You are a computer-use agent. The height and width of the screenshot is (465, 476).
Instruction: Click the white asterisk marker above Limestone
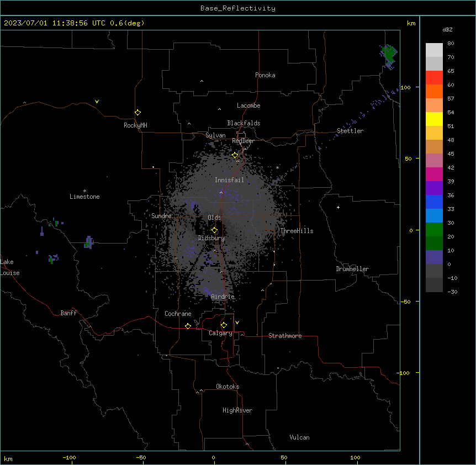(x=84, y=191)
